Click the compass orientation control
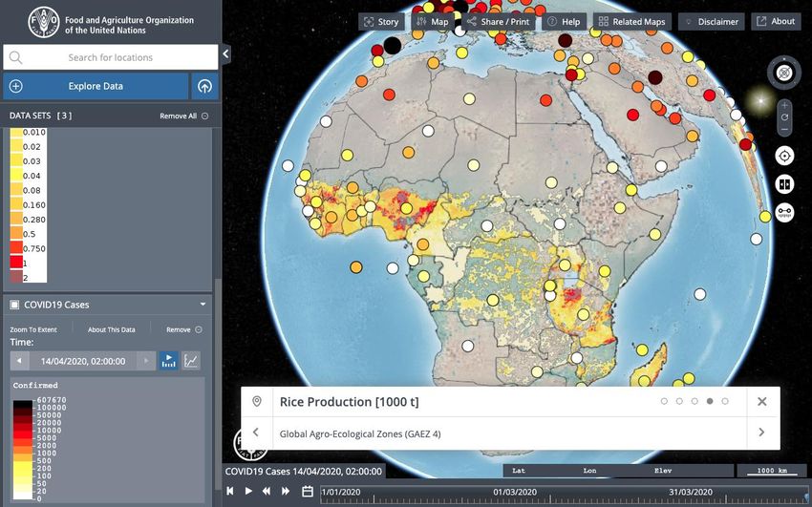 pyautogui.click(x=784, y=72)
